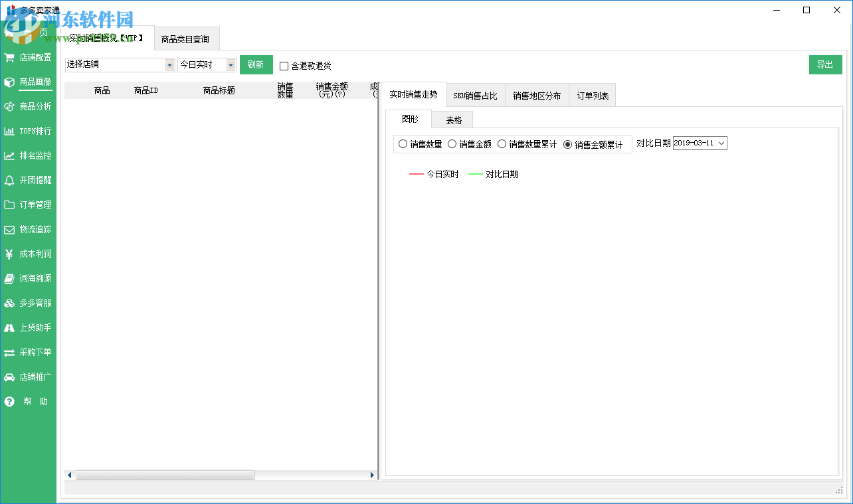Click the 今日实时 red legend entry
853x504 pixels.
click(x=434, y=174)
